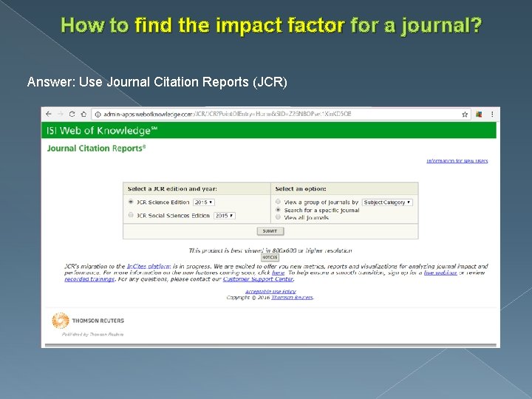Follow the InCites platform link

[x=149, y=266]
